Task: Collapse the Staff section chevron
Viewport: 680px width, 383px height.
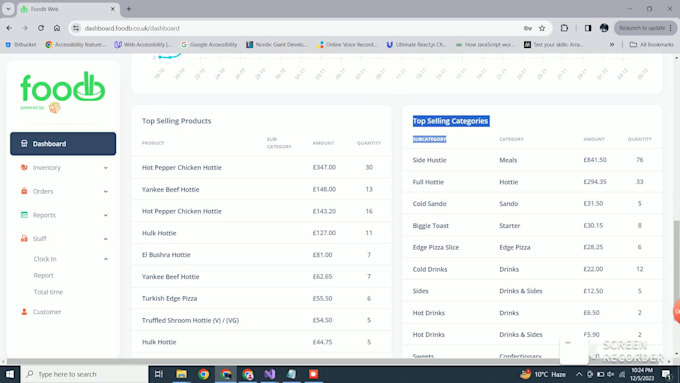Action: click(105, 239)
